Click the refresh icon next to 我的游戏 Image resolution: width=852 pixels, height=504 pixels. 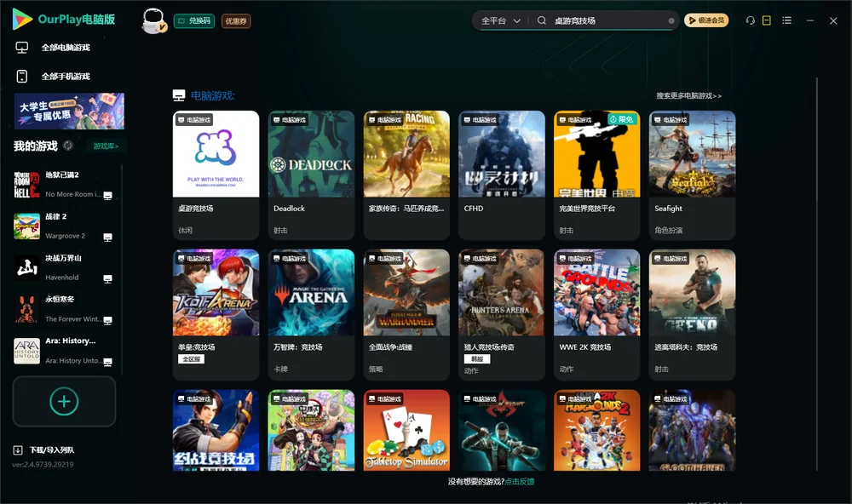coord(68,146)
